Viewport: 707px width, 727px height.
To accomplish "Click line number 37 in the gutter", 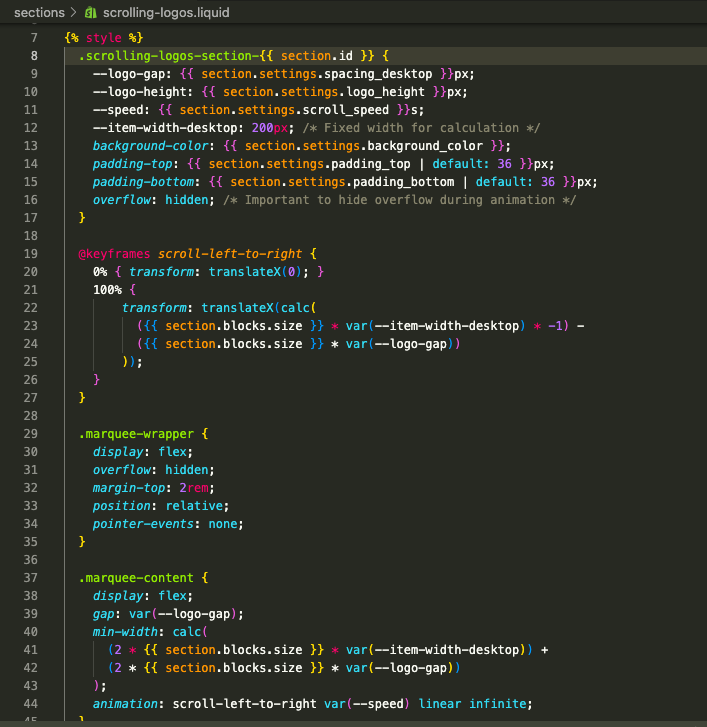I will [x=31, y=578].
